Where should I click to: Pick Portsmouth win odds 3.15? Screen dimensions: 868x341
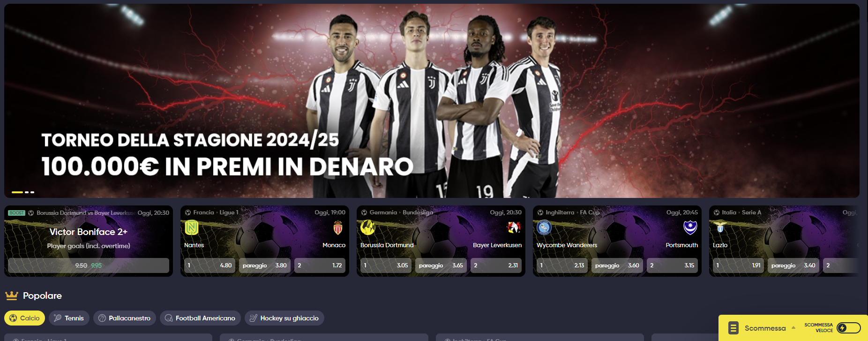672,265
